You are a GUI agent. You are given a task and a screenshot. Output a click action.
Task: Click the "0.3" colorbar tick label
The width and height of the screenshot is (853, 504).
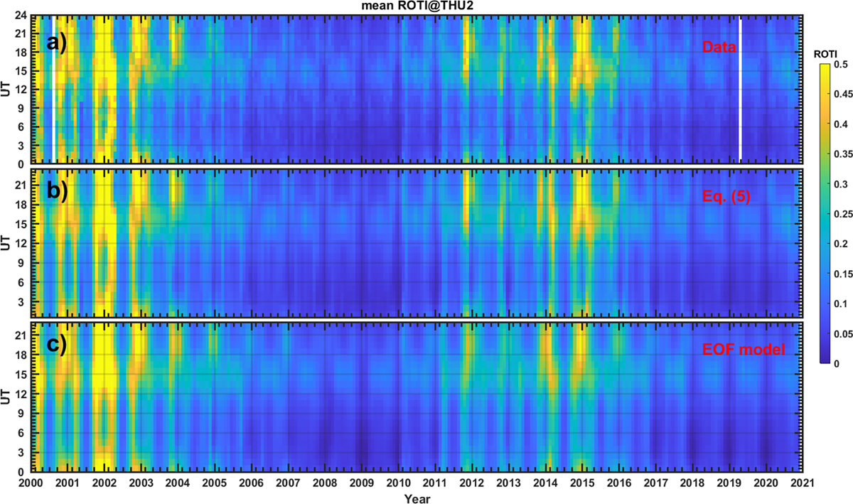pyautogui.click(x=839, y=184)
